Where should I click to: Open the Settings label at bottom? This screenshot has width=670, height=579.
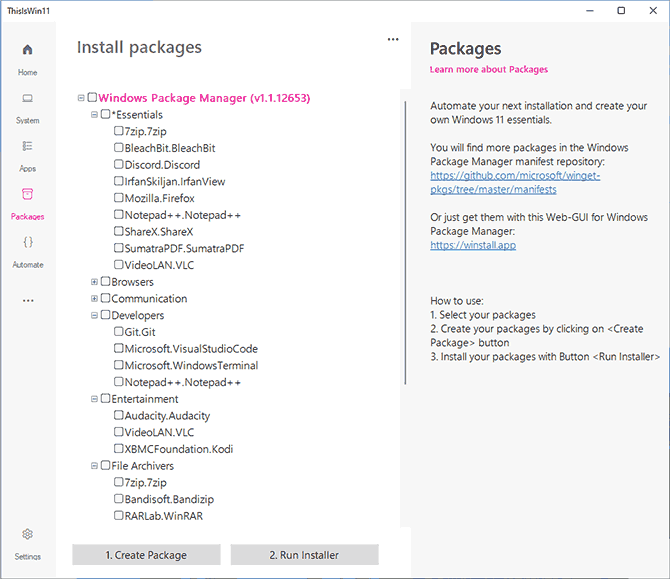(x=27, y=556)
